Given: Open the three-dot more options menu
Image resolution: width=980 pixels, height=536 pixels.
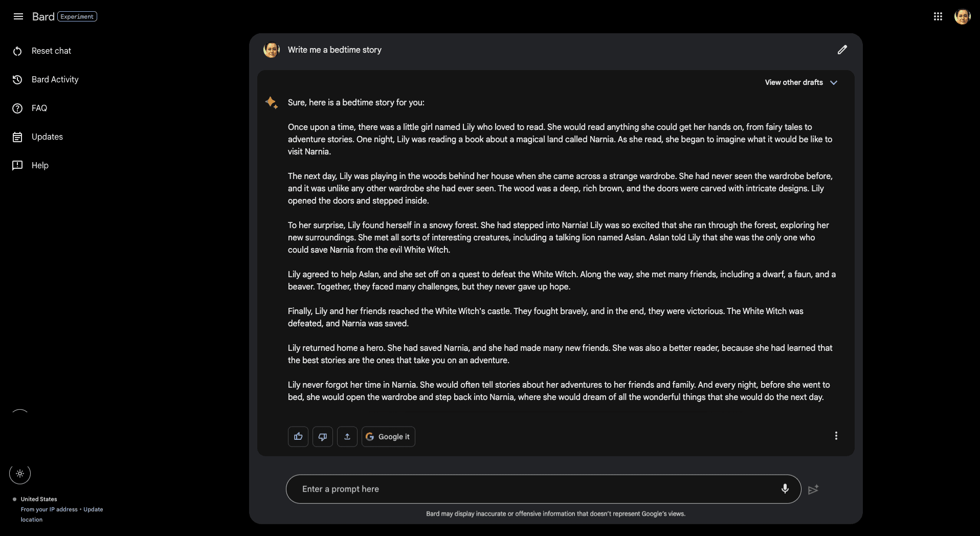Looking at the screenshot, I should pos(836,436).
